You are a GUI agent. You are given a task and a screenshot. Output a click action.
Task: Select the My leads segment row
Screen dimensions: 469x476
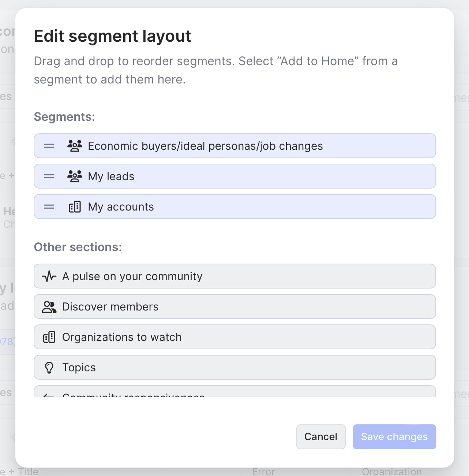(x=234, y=176)
